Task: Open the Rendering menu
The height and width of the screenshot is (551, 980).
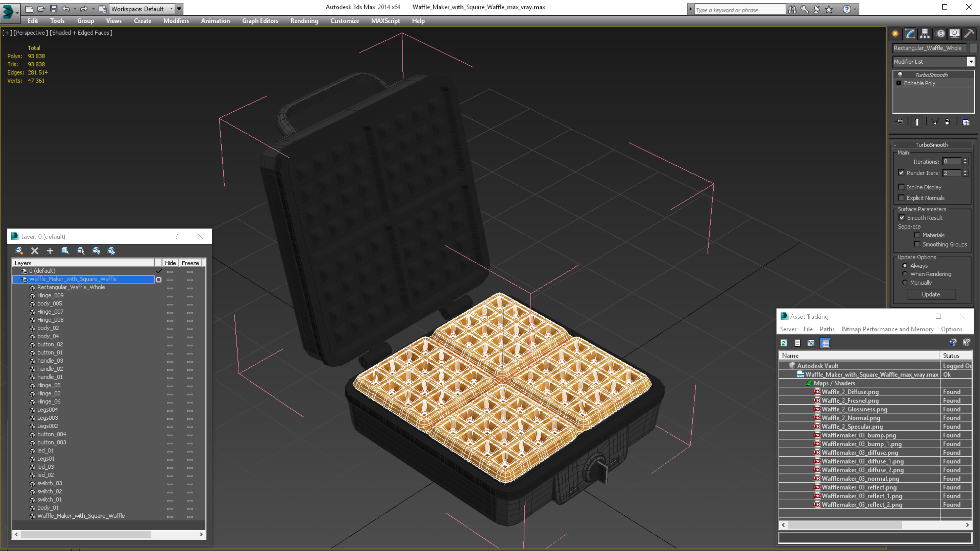Action: (x=304, y=21)
